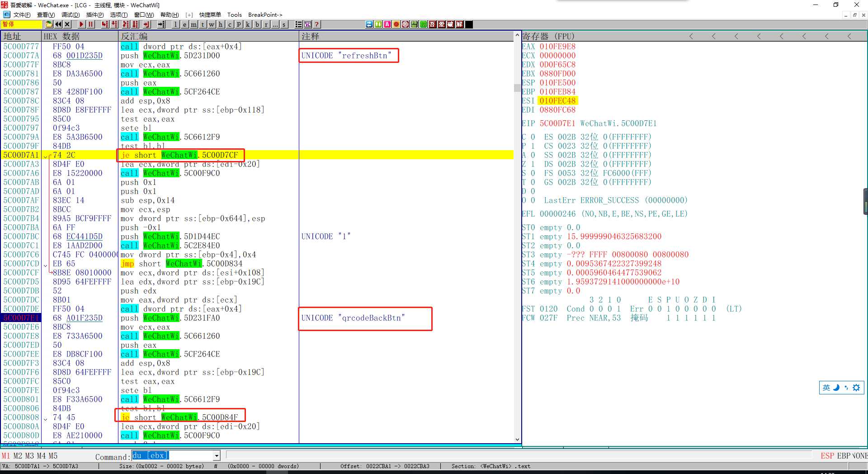Open the BreakPoint-> menu
Screen dimensions: 868x474
265,15
